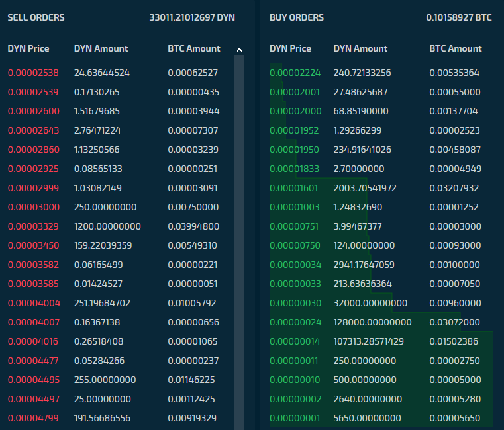Click sell BTC amount 0.03994800
This screenshot has width=504, height=430.
coord(193,226)
